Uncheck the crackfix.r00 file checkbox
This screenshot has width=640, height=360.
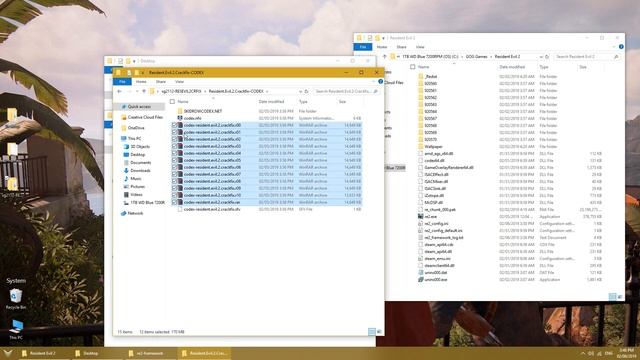(174, 125)
